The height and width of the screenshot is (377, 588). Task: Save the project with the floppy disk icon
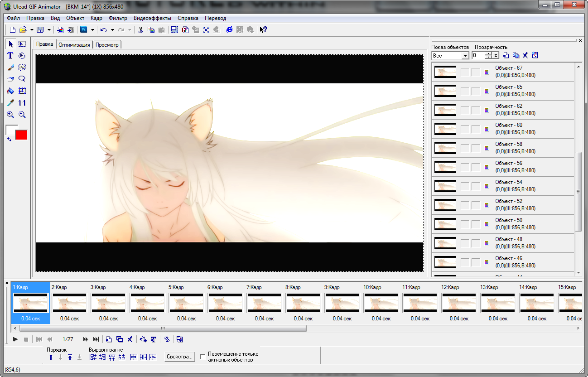40,30
